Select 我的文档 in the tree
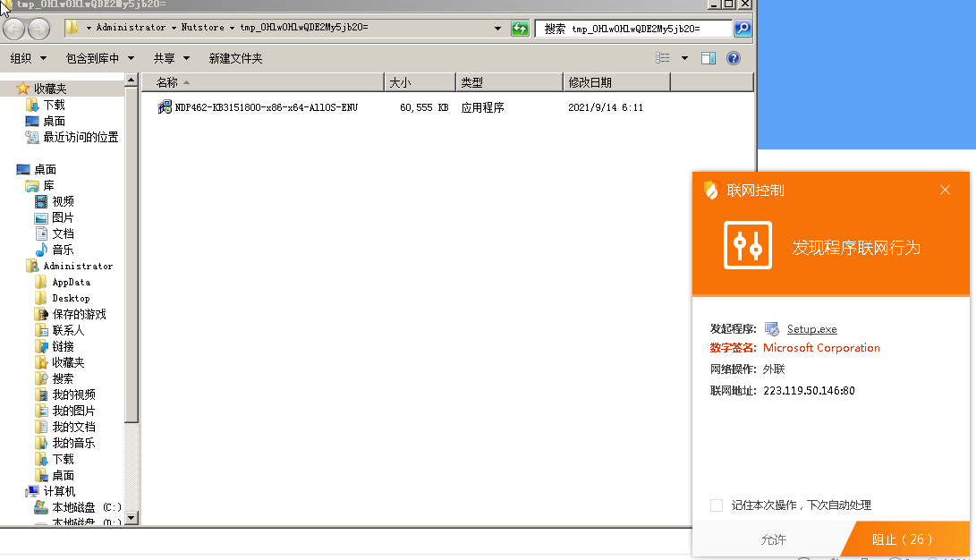 [x=73, y=427]
